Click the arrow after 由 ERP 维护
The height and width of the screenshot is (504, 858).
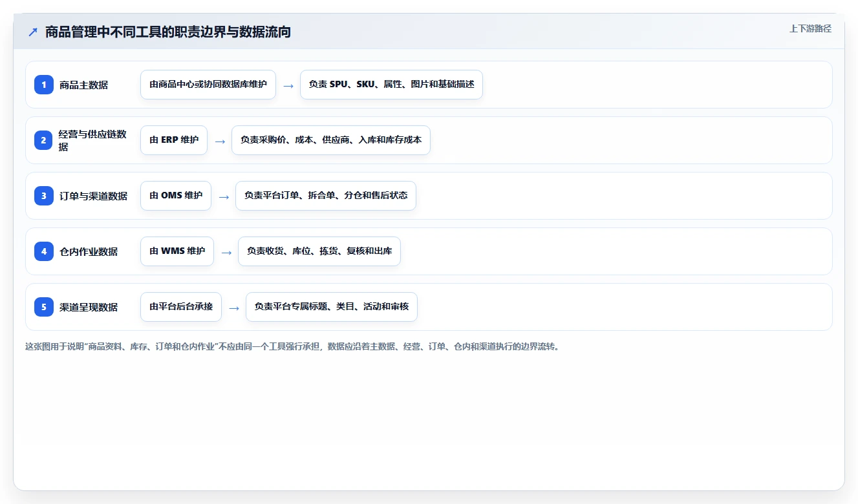tap(220, 141)
